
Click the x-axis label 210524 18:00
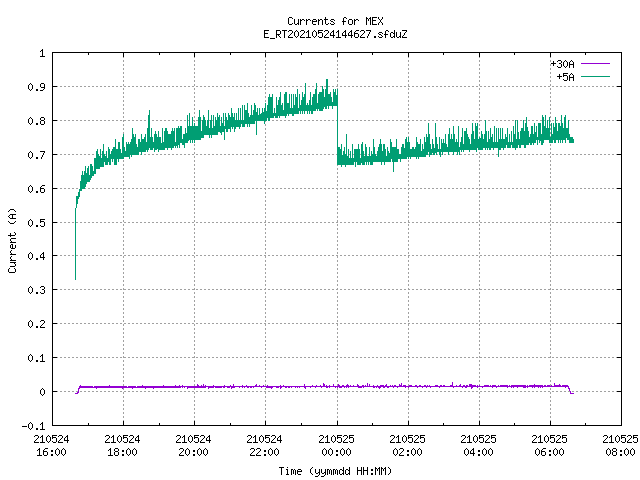point(122,446)
